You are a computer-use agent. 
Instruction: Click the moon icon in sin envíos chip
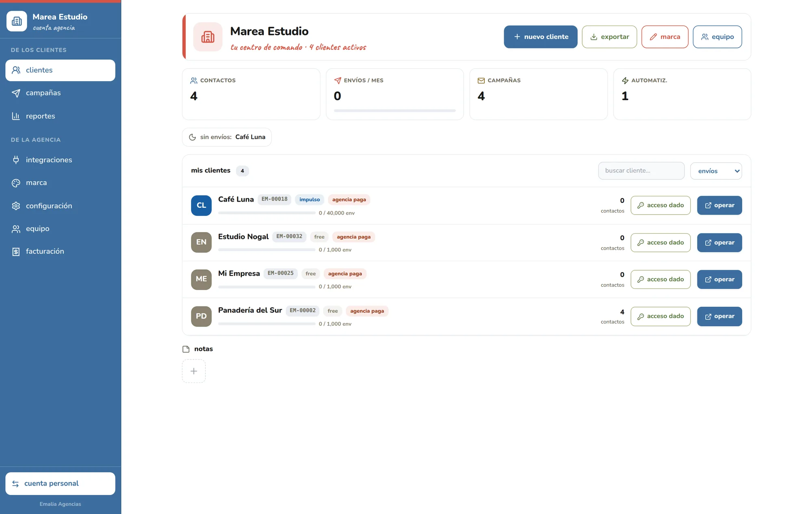coord(192,137)
